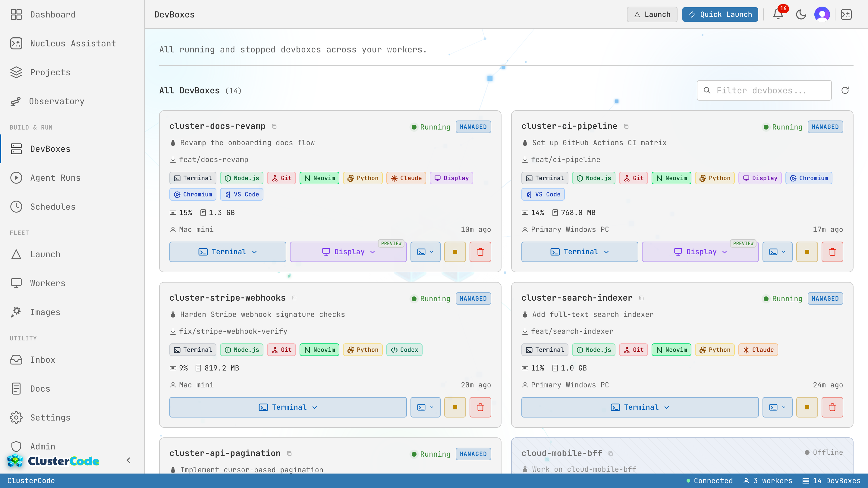Click the Quick Launch button
The width and height of the screenshot is (868, 488).
pos(720,14)
